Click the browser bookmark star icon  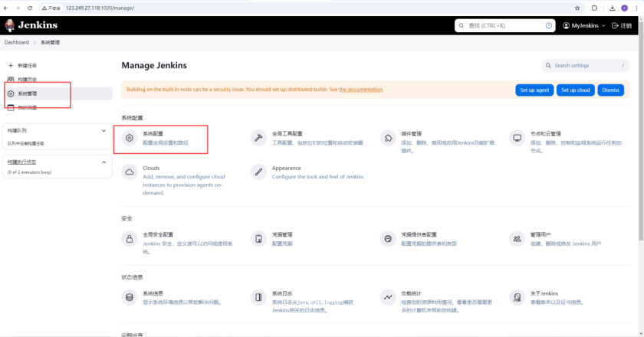(577, 8)
